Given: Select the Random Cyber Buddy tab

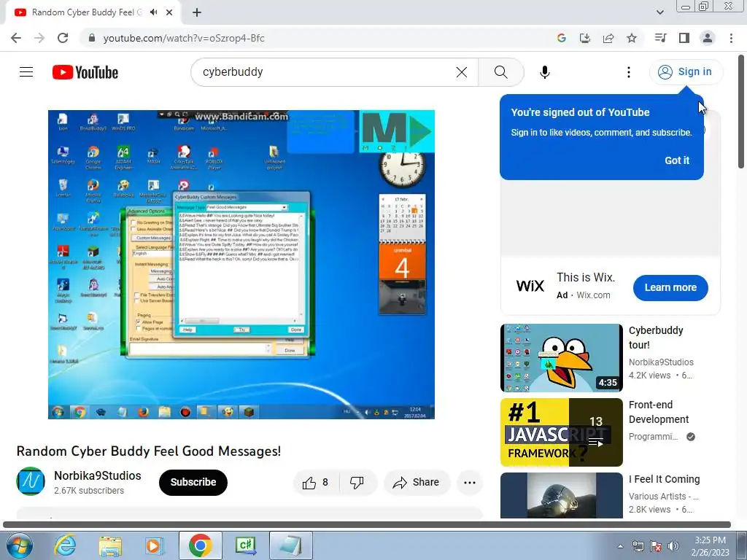Looking at the screenshot, I should coord(86,12).
